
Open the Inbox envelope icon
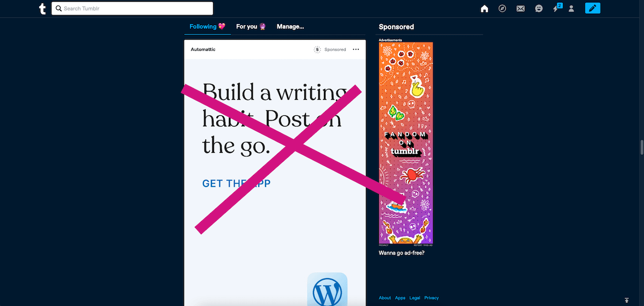coord(521,9)
